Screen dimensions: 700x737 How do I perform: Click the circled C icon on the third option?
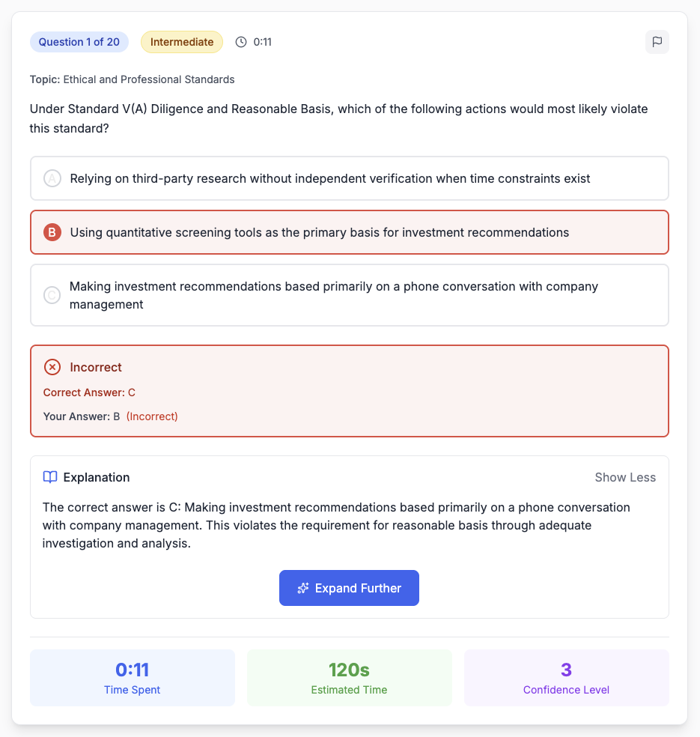click(50, 295)
